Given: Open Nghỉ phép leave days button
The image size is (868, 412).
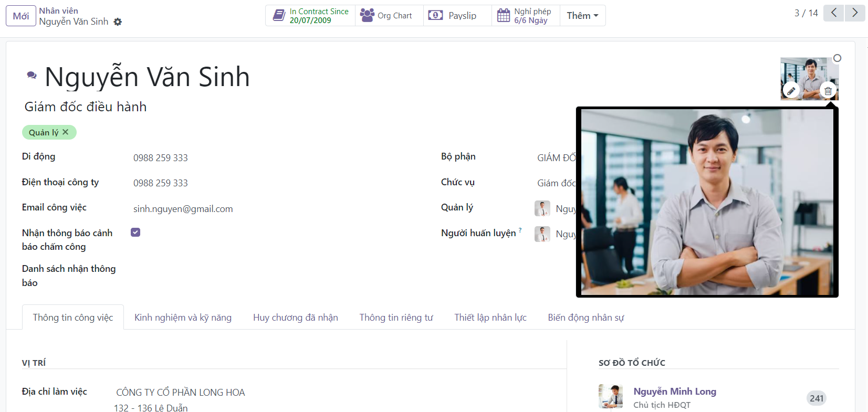Looking at the screenshot, I should (526, 16).
